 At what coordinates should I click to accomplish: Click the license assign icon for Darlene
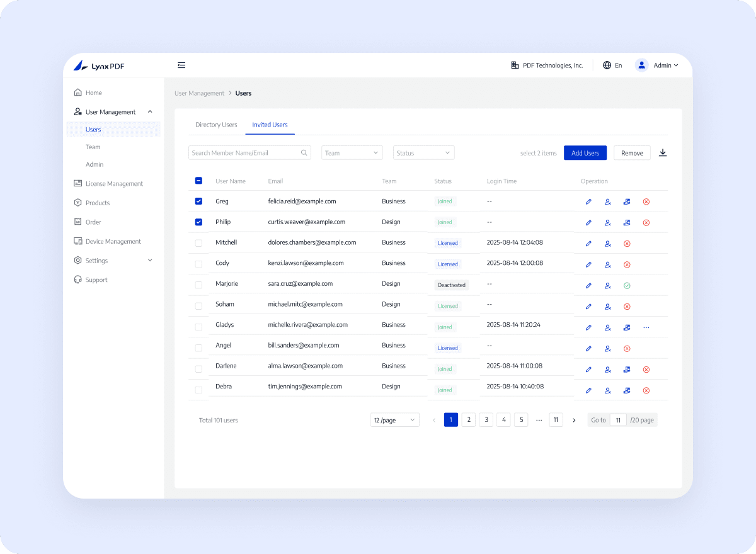[x=627, y=370]
